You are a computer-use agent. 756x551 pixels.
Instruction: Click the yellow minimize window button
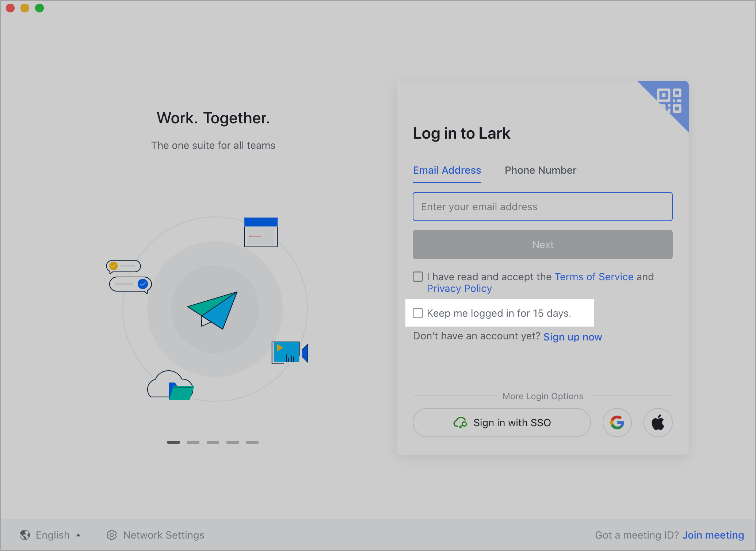[x=25, y=8]
